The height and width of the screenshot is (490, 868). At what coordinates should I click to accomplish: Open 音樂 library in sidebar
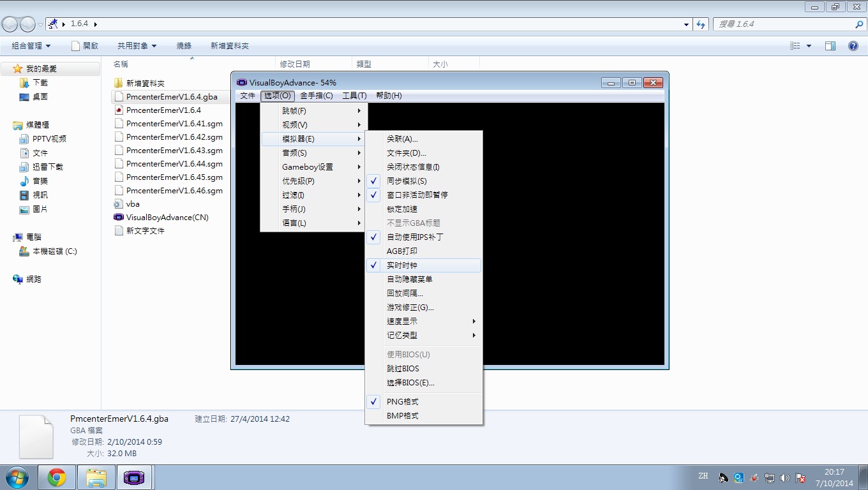pyautogui.click(x=34, y=181)
